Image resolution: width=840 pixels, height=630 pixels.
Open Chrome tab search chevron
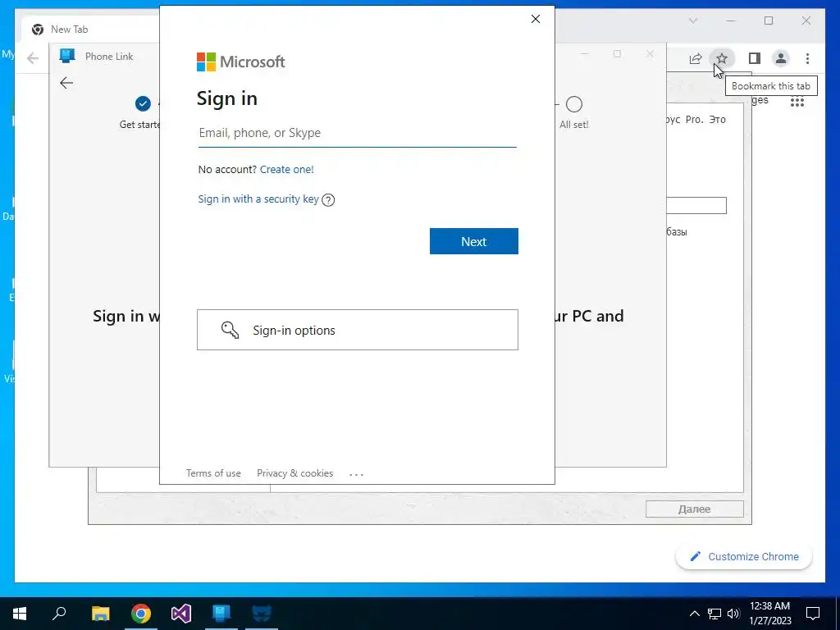(x=692, y=21)
